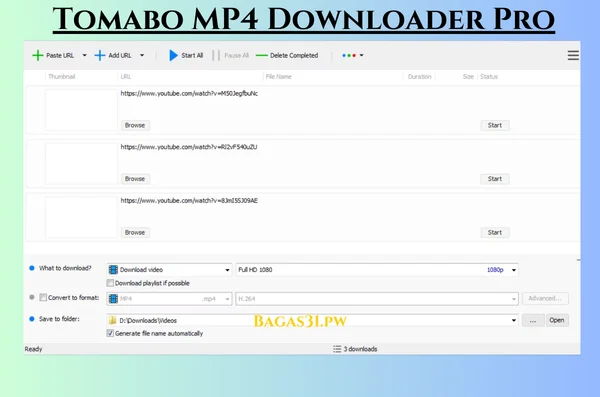The image size is (600, 397).
Task: Select the What to download radio dot
Action: 32,268
